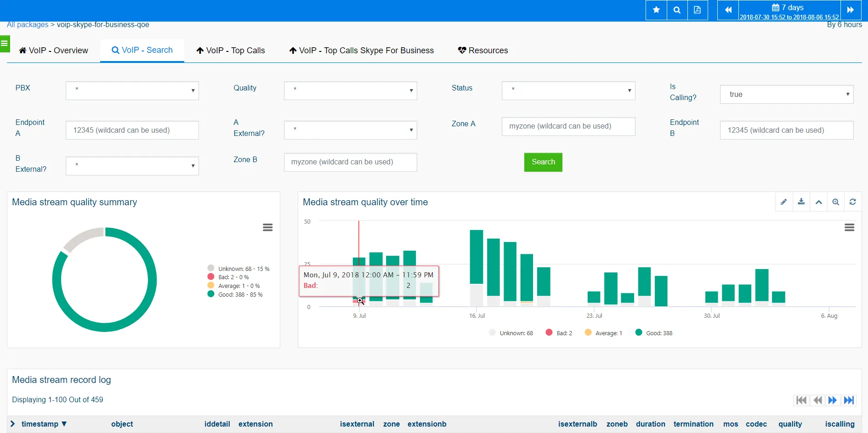Click the rewind time range arrow
Viewport: 868px width, 433px height.
[728, 10]
